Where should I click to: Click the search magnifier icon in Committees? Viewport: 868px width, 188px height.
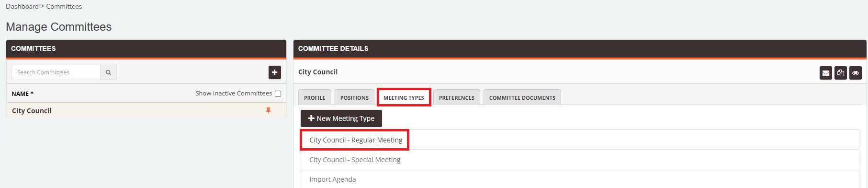pyautogui.click(x=108, y=72)
